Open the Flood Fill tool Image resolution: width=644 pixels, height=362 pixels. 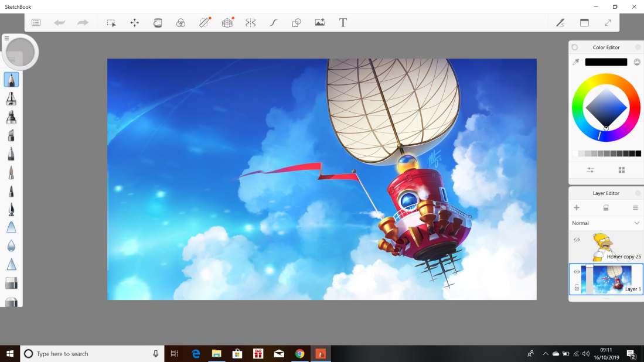(158, 22)
